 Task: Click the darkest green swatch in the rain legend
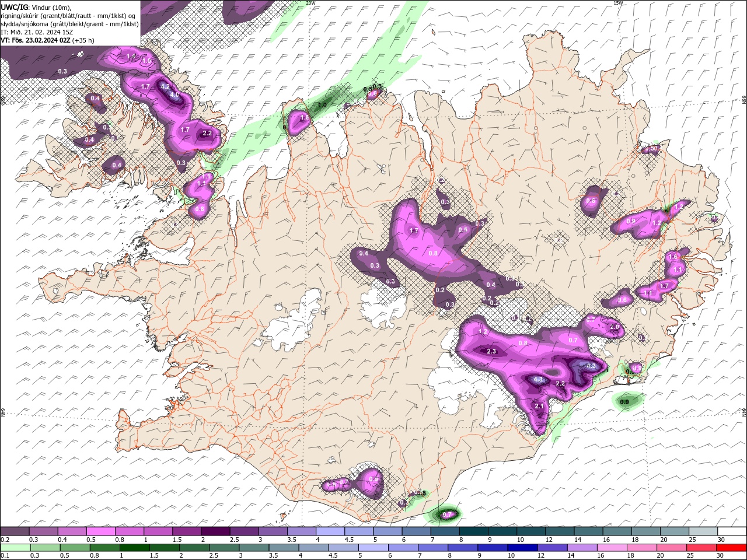click(x=134, y=548)
